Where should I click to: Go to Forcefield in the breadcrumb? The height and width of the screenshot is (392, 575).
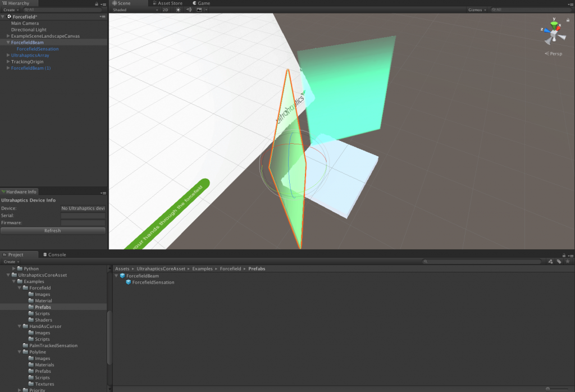(231, 269)
